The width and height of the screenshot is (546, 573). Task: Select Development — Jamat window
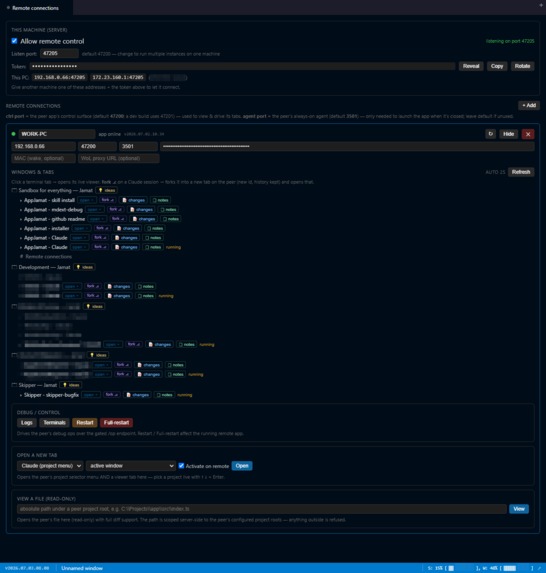pyautogui.click(x=44, y=267)
